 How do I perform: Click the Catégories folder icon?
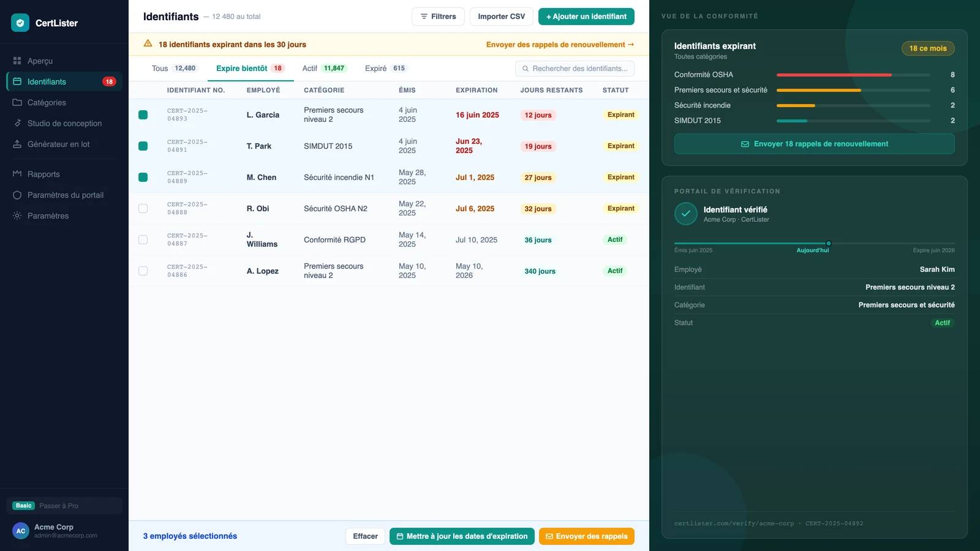[x=17, y=102]
